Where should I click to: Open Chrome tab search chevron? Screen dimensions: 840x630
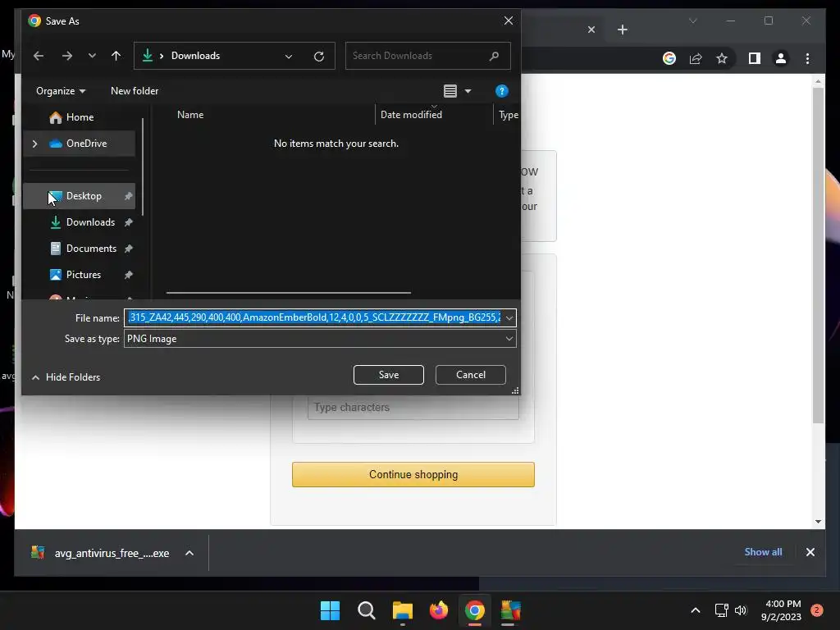point(692,21)
